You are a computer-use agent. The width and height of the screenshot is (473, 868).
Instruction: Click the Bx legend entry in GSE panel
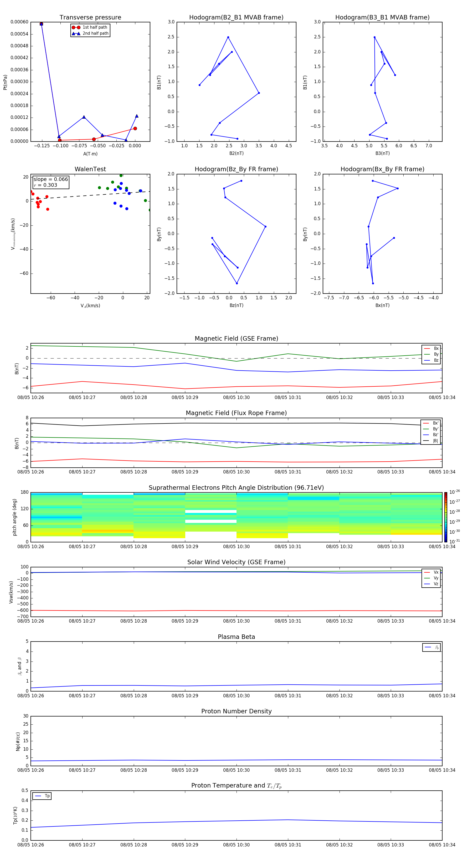[x=431, y=349]
